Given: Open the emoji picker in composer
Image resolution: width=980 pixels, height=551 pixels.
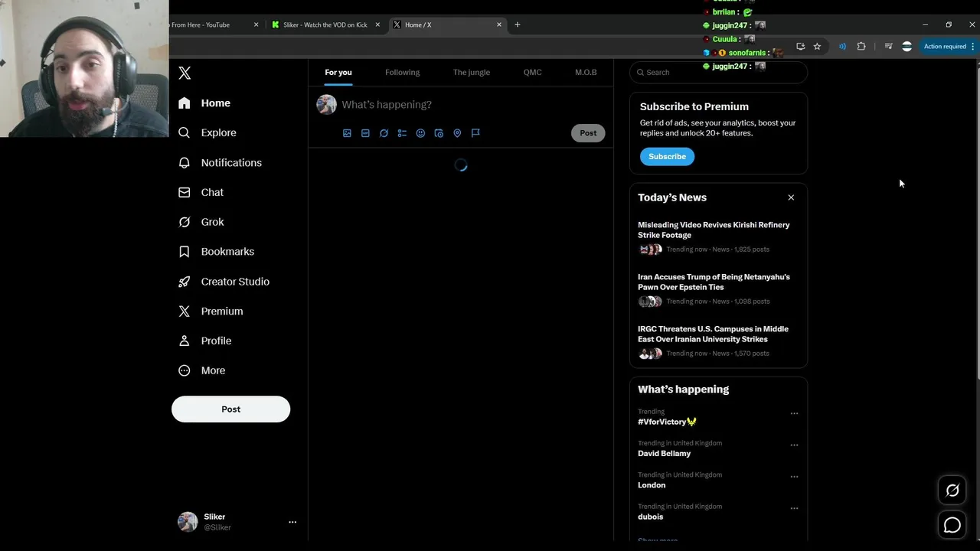Looking at the screenshot, I should [x=420, y=133].
